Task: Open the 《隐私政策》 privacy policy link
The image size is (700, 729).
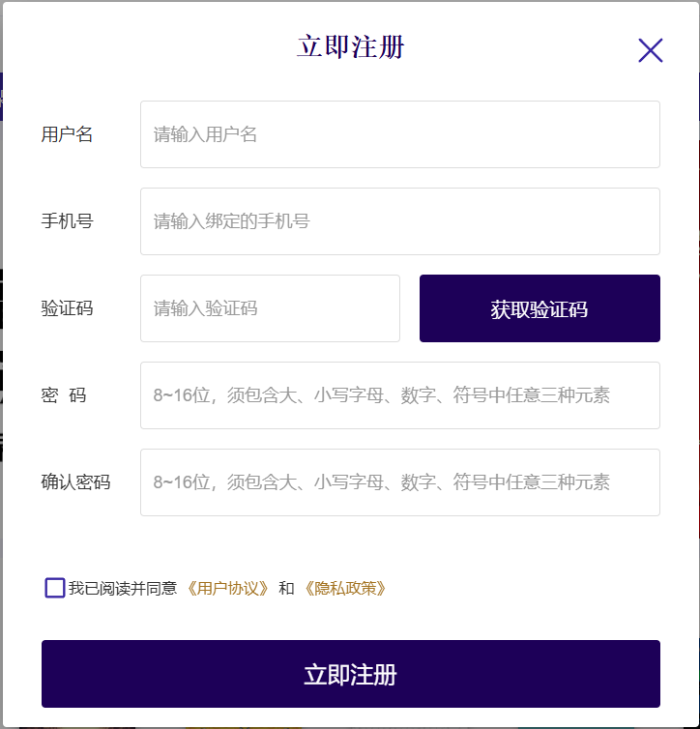Action: pos(345,588)
